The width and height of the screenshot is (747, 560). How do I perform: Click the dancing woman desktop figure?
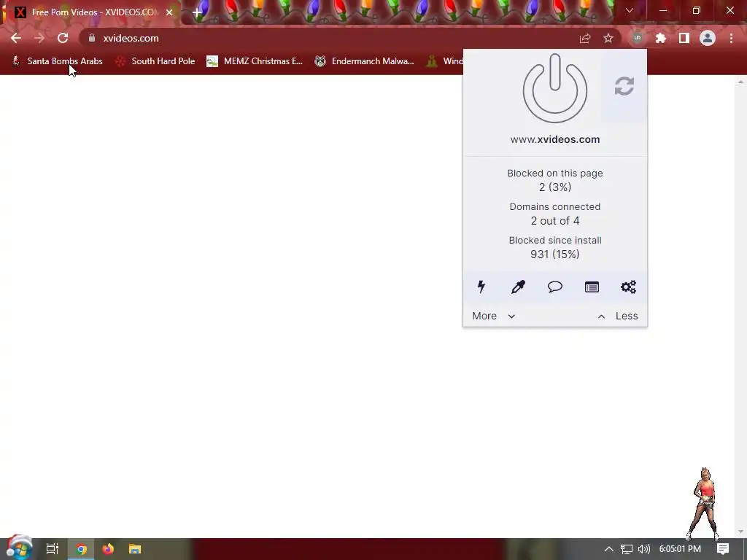pyautogui.click(x=704, y=504)
